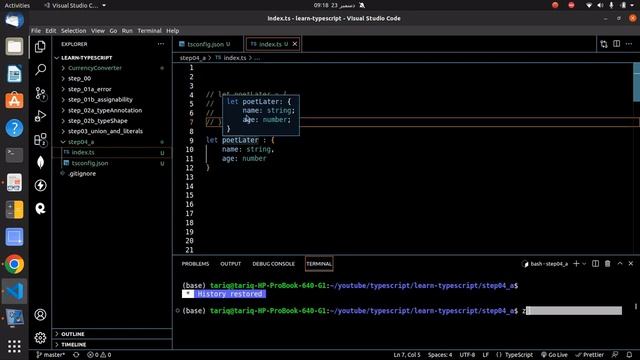Open Google Chrome from the Ubuntu dock
This screenshot has height=360, width=640.
pyautogui.click(x=14, y=264)
